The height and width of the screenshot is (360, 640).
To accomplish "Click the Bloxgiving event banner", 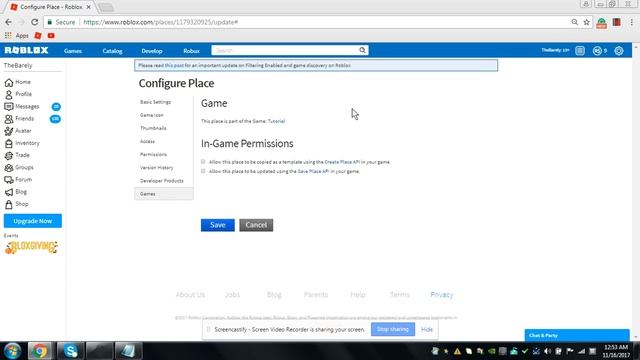I will click(x=31, y=247).
